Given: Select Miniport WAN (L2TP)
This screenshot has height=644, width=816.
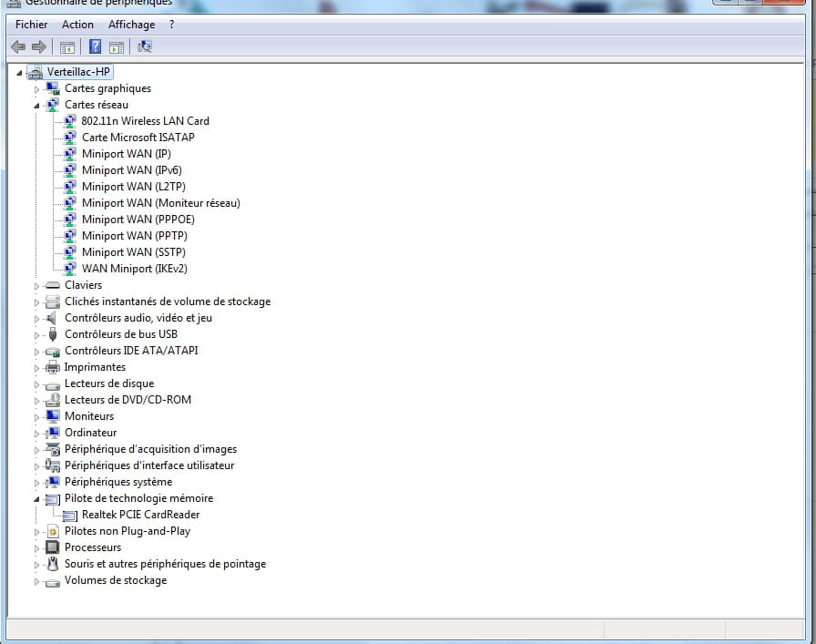Looking at the screenshot, I should coord(133,187).
